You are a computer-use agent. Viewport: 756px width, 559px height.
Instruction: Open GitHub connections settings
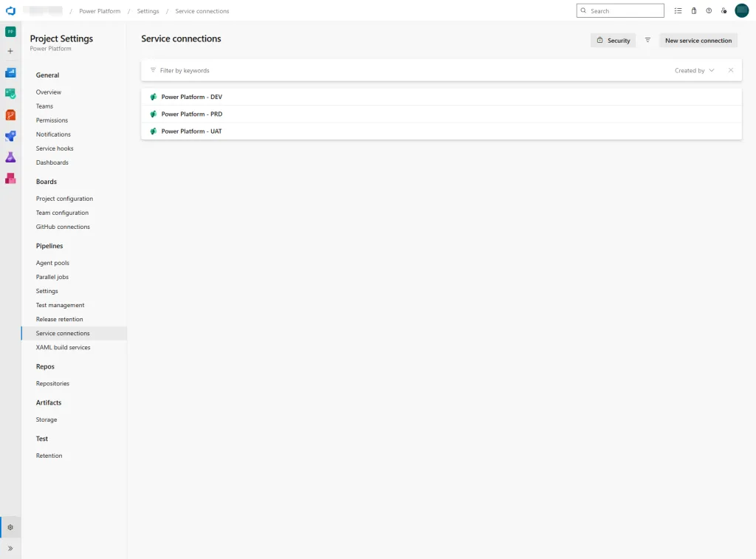(x=63, y=227)
